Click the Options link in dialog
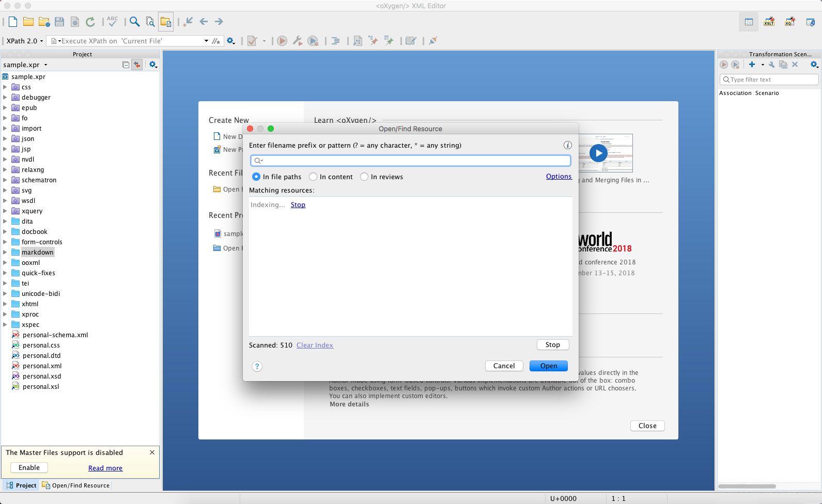The image size is (822, 504). pos(559,176)
